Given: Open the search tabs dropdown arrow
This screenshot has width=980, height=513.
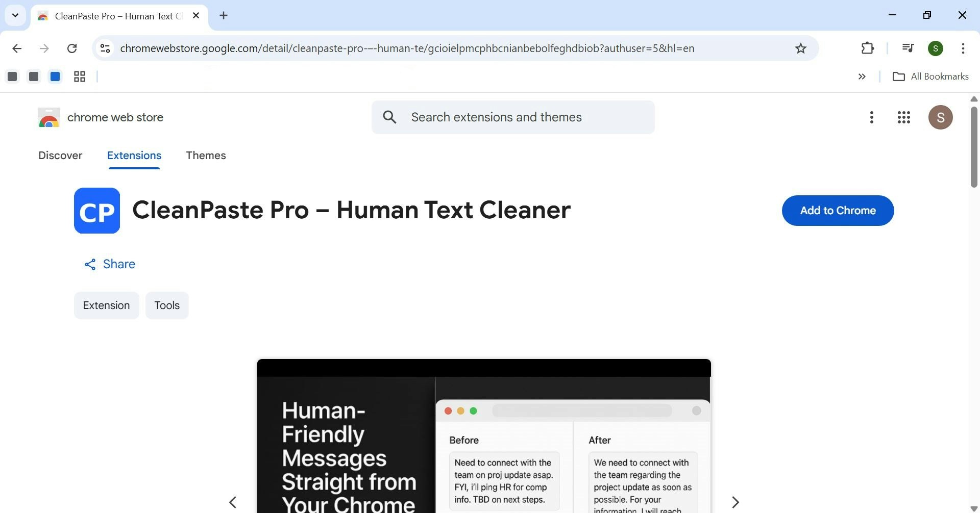Looking at the screenshot, I should pos(15,15).
